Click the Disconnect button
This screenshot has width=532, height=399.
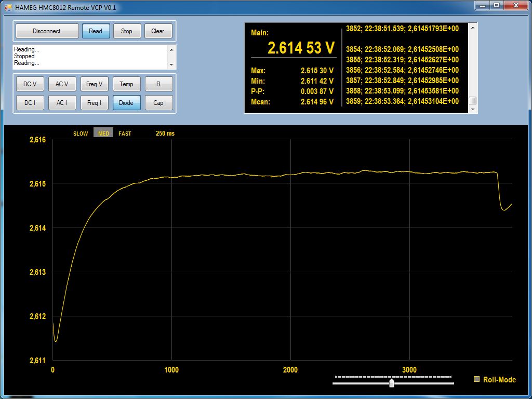[x=47, y=31]
